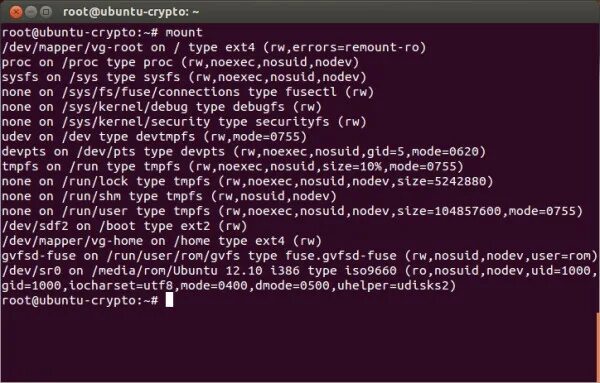This screenshot has width=600, height=383.
Task: Click the 'securityfs' filesystem type word
Action: (292, 122)
